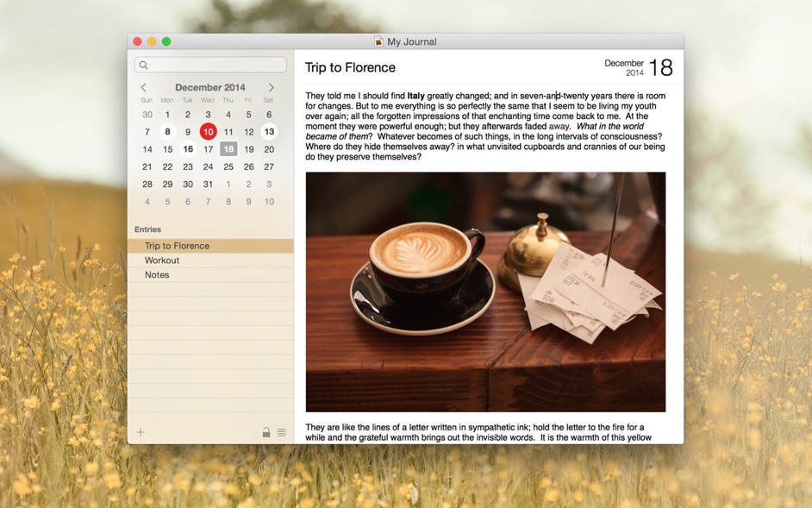Lock the journal with padlock icon
Image resolution: width=812 pixels, height=508 pixels.
[265, 432]
